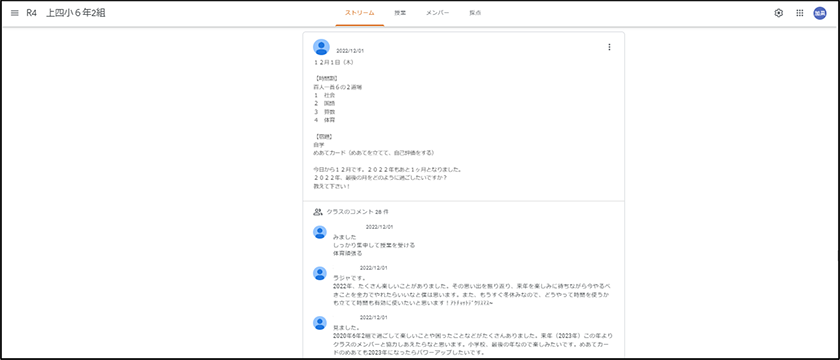The image size is (840, 360).
Task: Open the 採点 tab
Action: 475,13
